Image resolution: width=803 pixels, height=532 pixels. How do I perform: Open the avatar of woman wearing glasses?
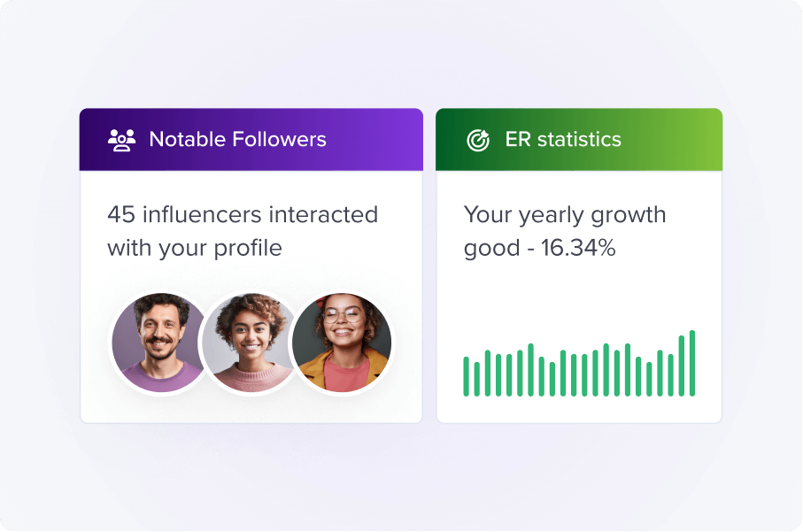(343, 343)
